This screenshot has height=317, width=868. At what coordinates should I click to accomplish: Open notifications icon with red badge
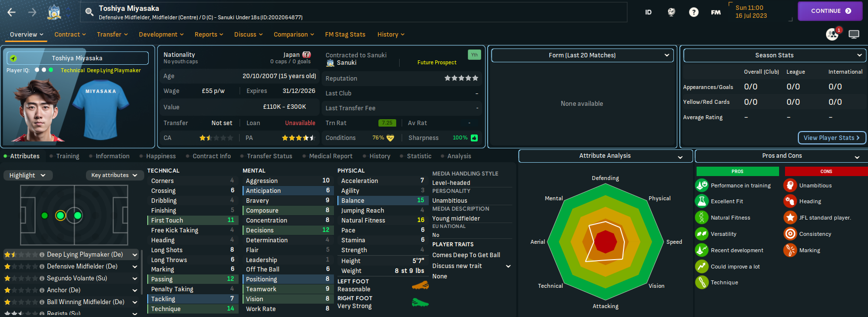832,34
